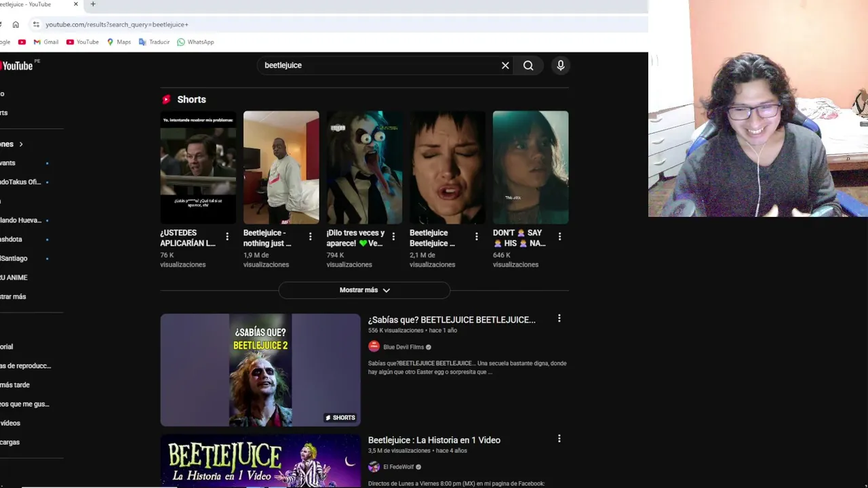Open the Maps bookmark
868x488 pixels.
pos(119,42)
